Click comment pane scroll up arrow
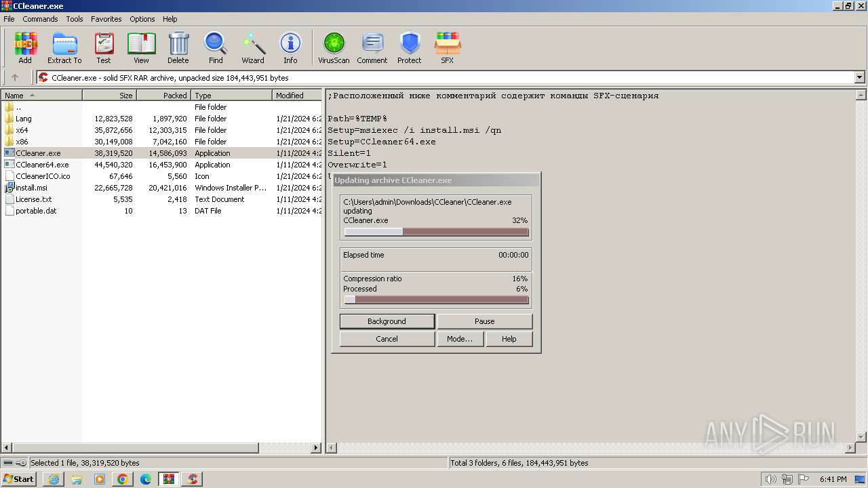Screen dimensions: 868x488 (861, 96)
